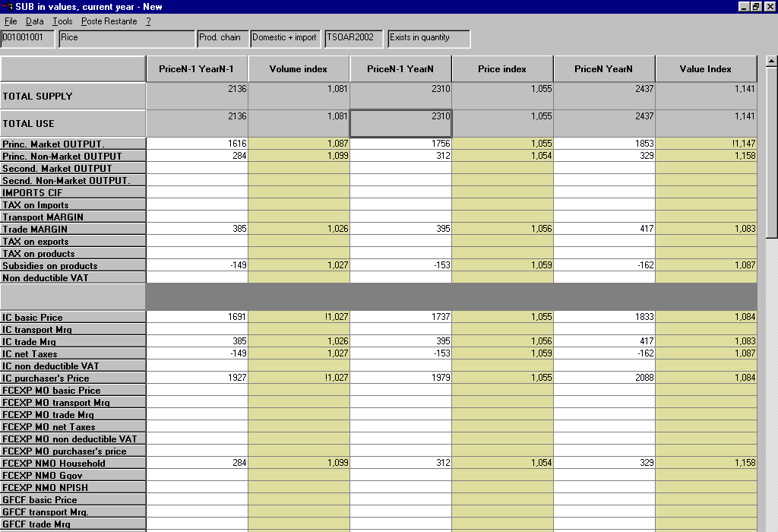
Task: Click the product code field 001001001
Action: 28,38
